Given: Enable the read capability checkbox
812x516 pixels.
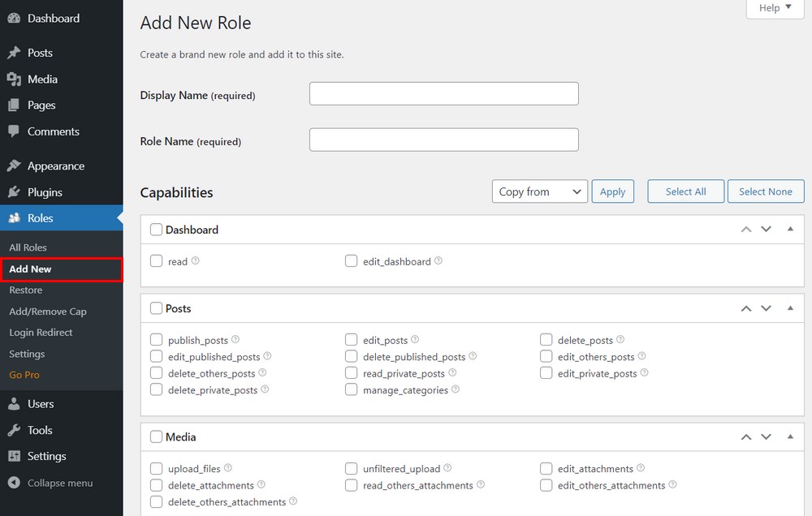Looking at the screenshot, I should [156, 261].
